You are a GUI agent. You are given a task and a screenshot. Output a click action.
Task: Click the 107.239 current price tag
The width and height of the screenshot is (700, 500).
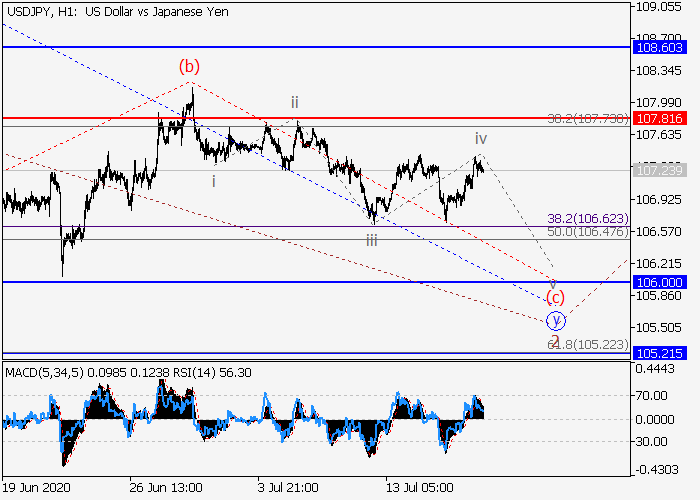[x=658, y=170]
